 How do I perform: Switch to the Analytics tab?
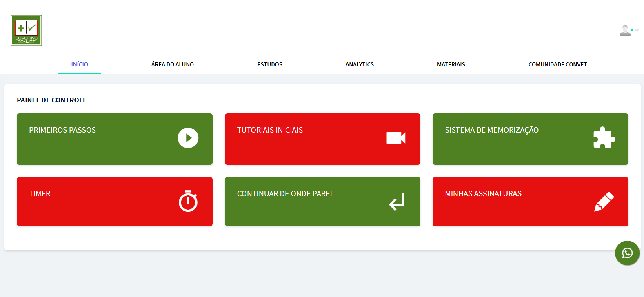(x=360, y=64)
